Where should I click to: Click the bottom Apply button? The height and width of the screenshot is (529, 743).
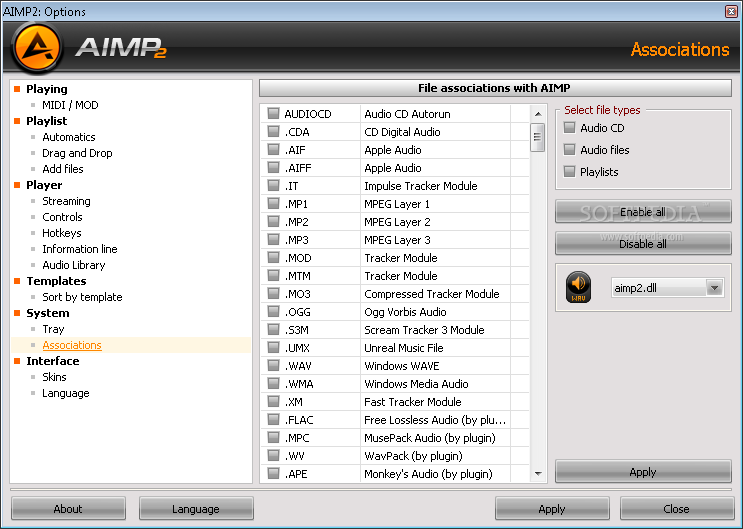pyautogui.click(x=552, y=509)
